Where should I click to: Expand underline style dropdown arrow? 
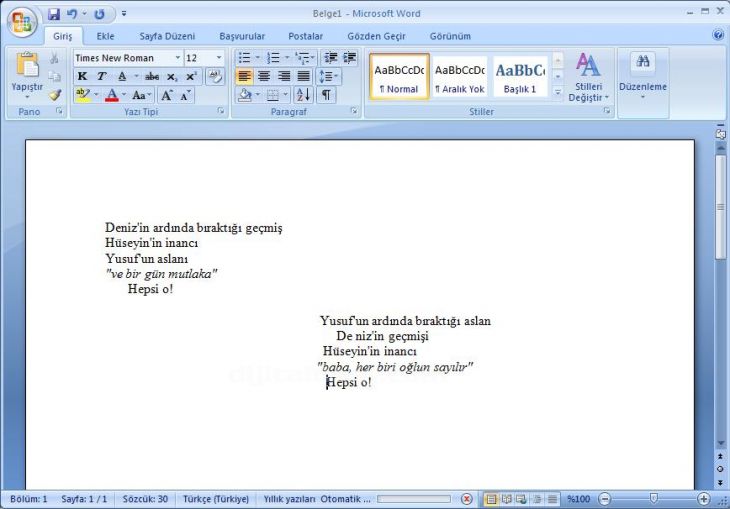(136, 76)
